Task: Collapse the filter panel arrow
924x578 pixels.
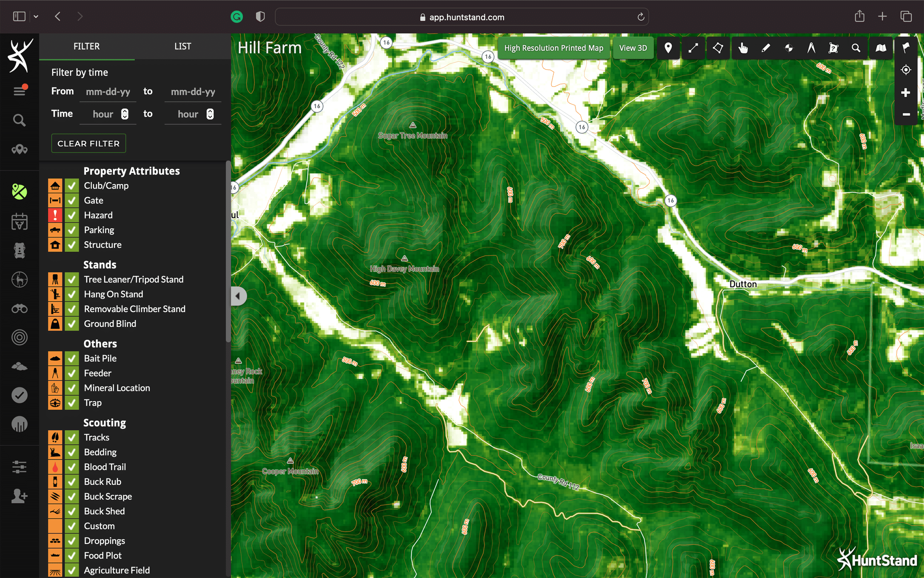Action: point(238,296)
